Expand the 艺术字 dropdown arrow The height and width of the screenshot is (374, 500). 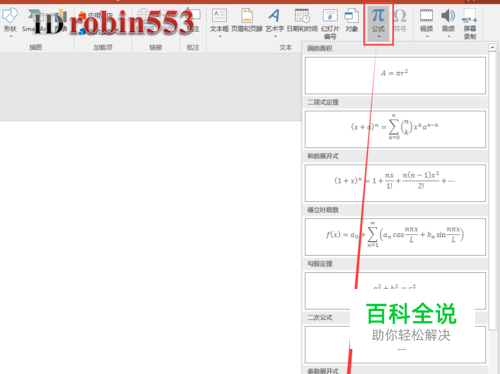[x=275, y=36]
